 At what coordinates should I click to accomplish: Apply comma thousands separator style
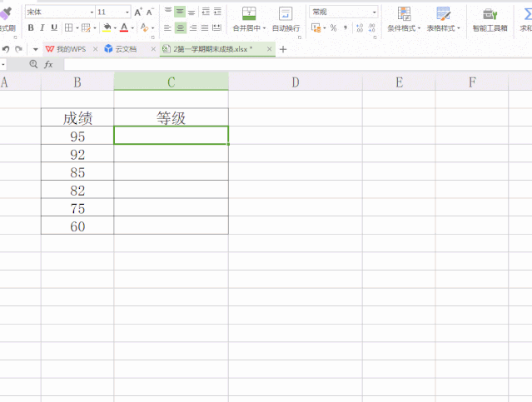tap(346, 27)
